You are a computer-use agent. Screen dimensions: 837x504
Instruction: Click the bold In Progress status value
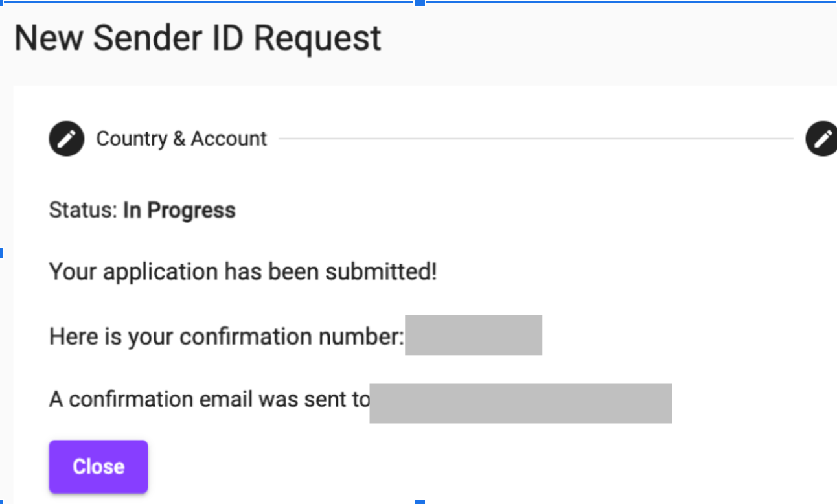tap(179, 211)
